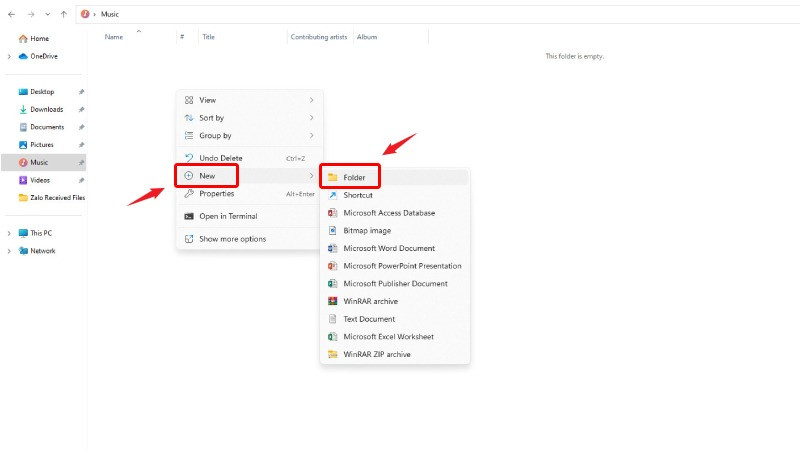The width and height of the screenshot is (800, 450).
Task: Click the forward navigation arrow
Action: [31, 14]
